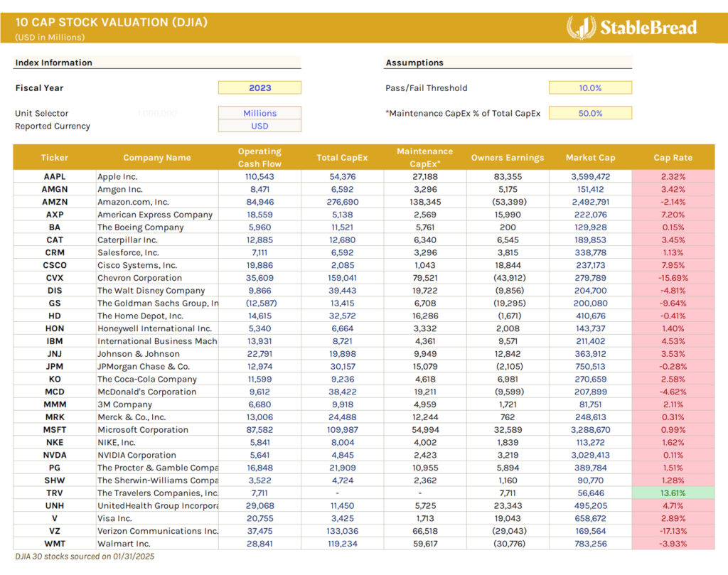Click the Operating Cash Flow column header
Viewport: 728px width, 575px height.
click(259, 157)
